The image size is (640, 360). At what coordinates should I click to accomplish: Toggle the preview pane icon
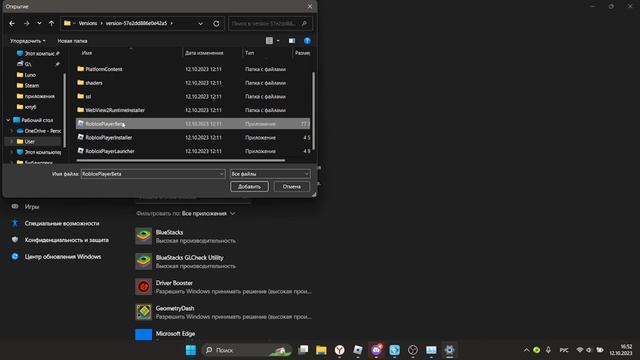tap(292, 41)
